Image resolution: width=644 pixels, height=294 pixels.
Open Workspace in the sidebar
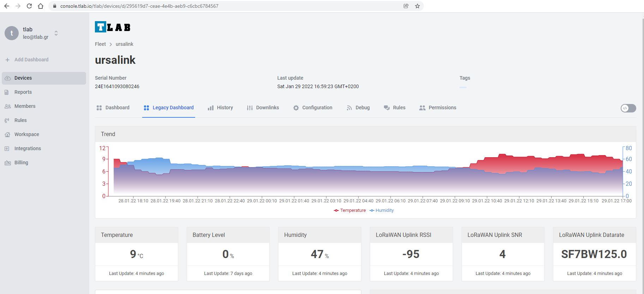point(44,134)
